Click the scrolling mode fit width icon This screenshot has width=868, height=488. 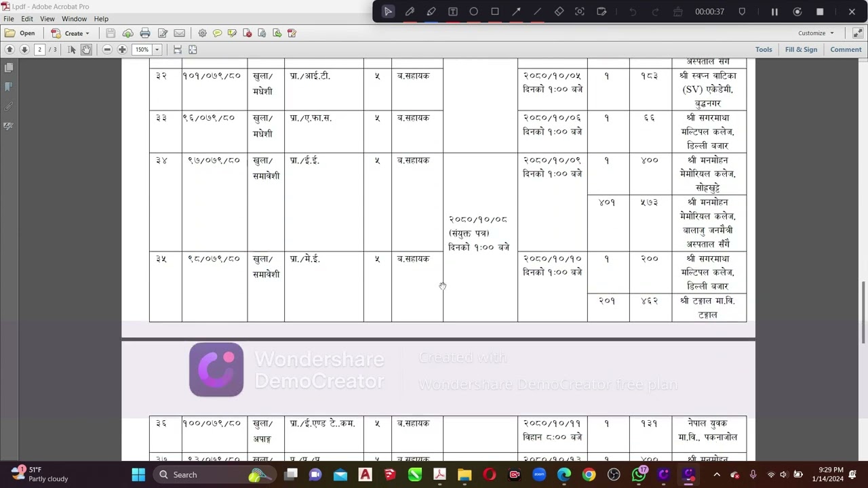pos(178,49)
